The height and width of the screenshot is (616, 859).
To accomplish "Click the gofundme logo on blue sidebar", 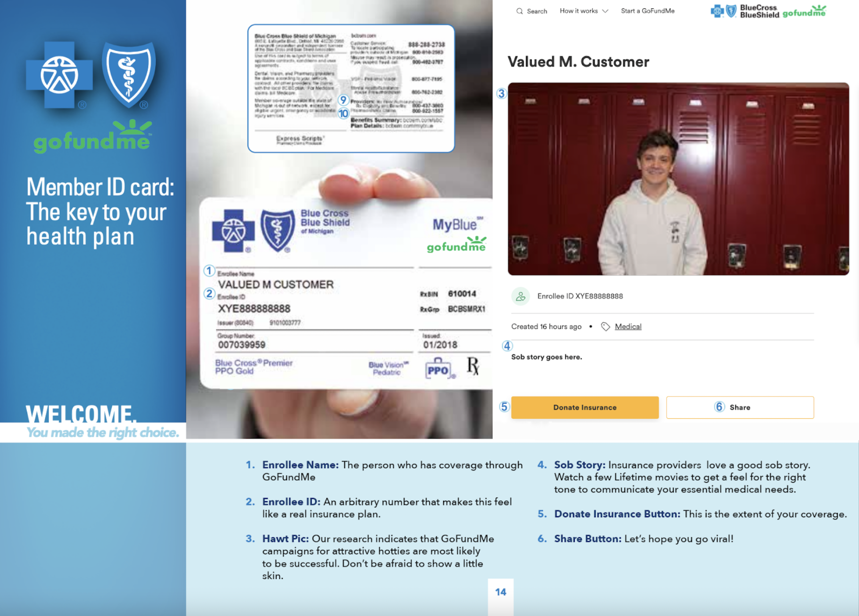I will tap(93, 137).
